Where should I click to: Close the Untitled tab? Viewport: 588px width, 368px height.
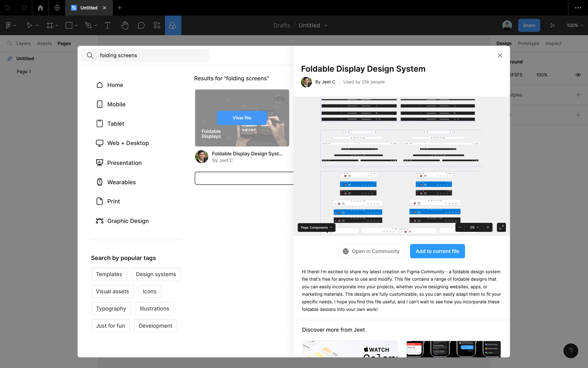pos(105,8)
